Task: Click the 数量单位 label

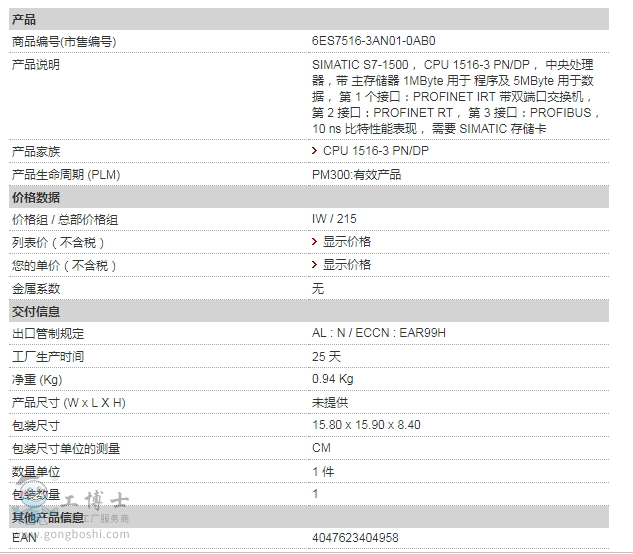Action: (x=36, y=472)
